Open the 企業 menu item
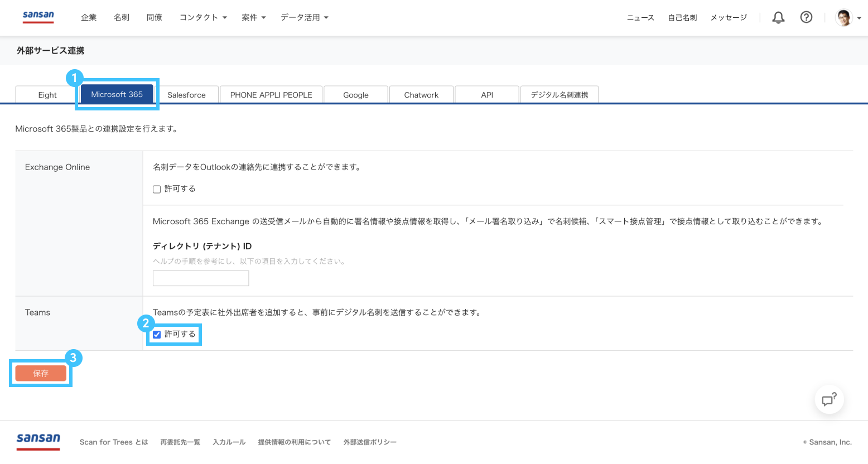This screenshot has height=464, width=868. point(89,17)
